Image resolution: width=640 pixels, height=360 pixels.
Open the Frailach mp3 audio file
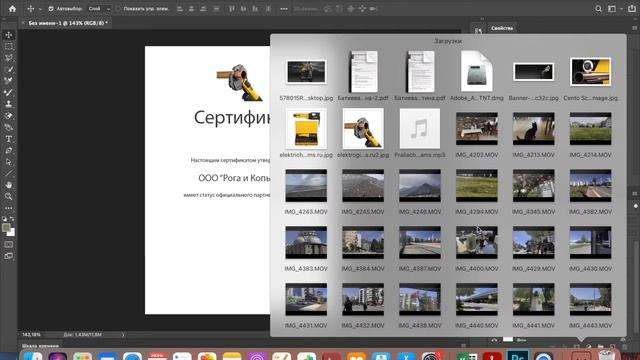420,129
